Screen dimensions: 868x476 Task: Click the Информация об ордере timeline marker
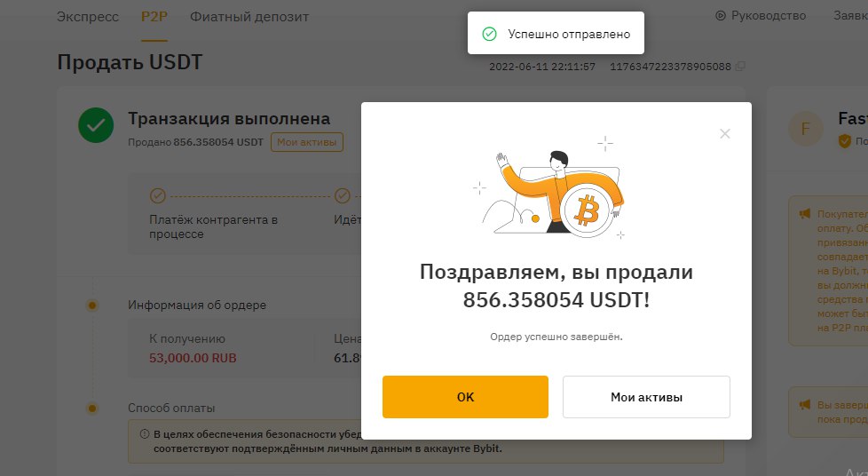(x=92, y=305)
